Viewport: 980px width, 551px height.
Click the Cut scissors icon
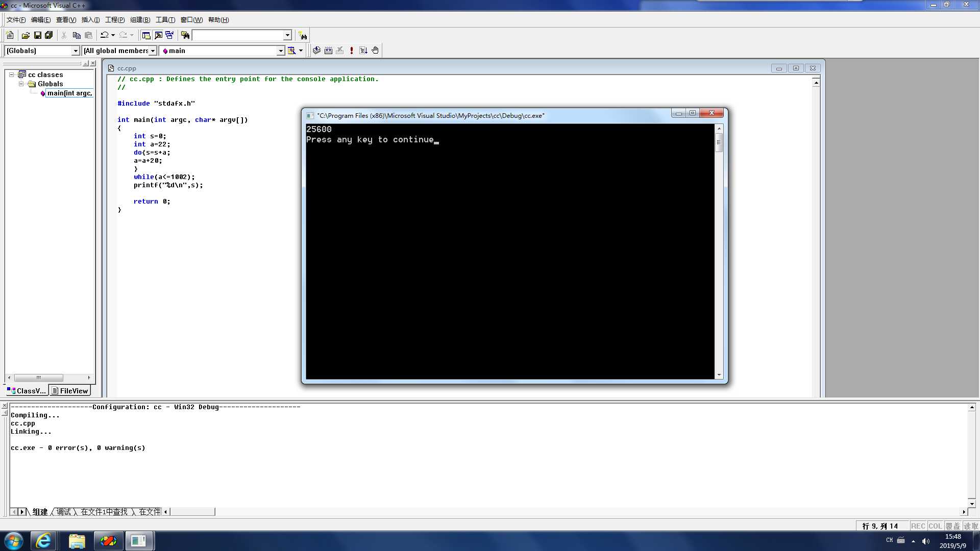[x=64, y=35]
